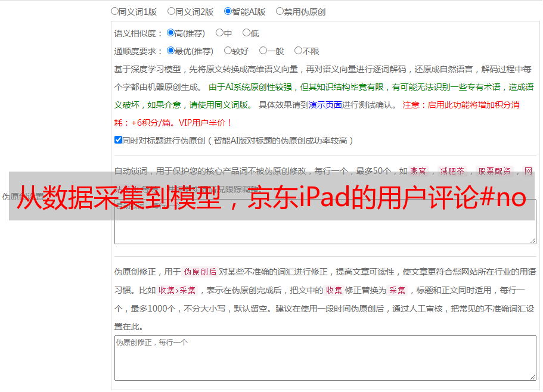Image resolution: width=543 pixels, height=392 pixels.
Task: Set 通顺度要求 to 较好
Action: coord(228,51)
